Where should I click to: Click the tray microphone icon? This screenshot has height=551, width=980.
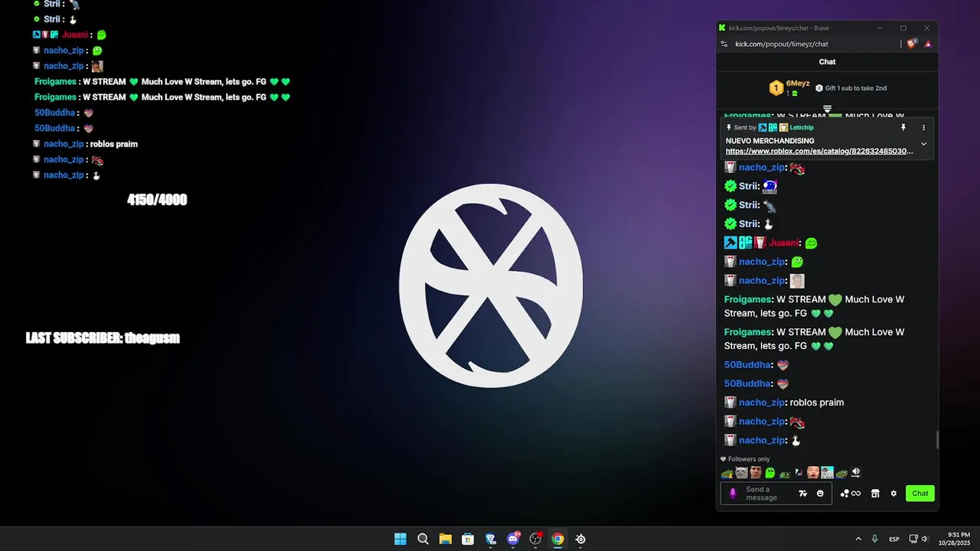tap(874, 539)
